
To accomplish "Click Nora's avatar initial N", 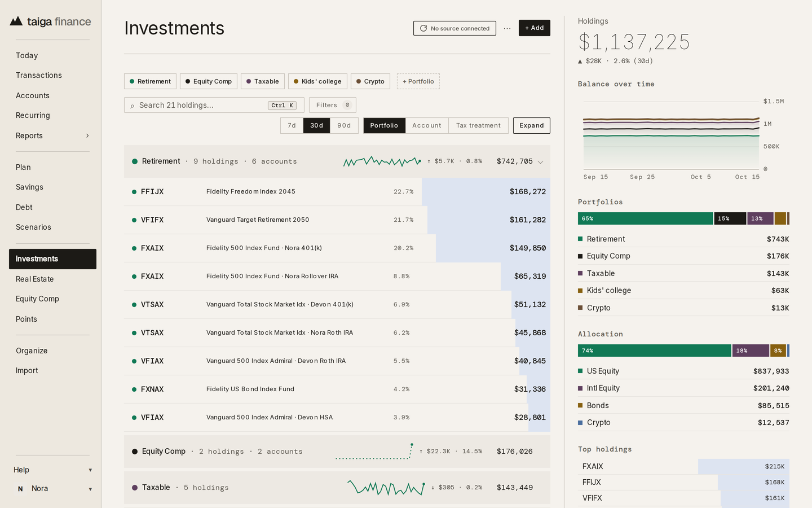I will (x=20, y=489).
